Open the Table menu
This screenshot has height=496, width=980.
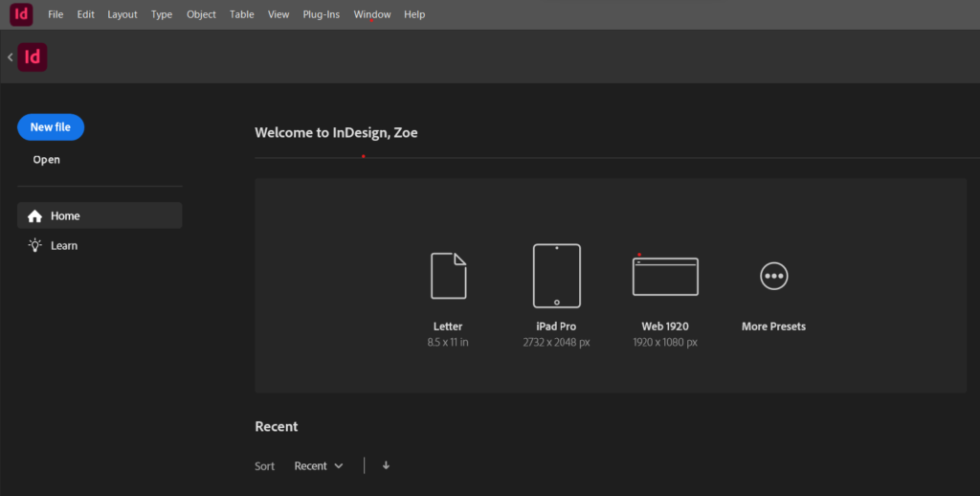[242, 14]
